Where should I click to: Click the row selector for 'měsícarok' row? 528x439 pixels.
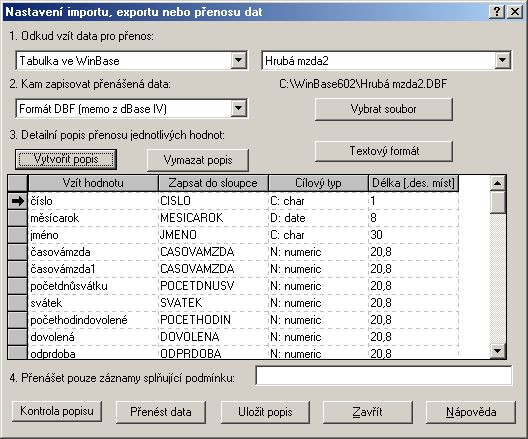click(18, 218)
